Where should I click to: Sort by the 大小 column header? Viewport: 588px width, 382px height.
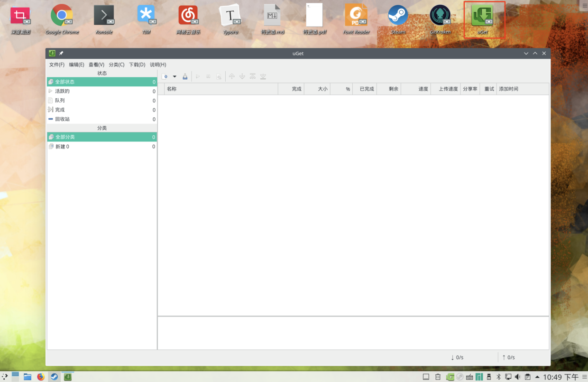coord(317,89)
